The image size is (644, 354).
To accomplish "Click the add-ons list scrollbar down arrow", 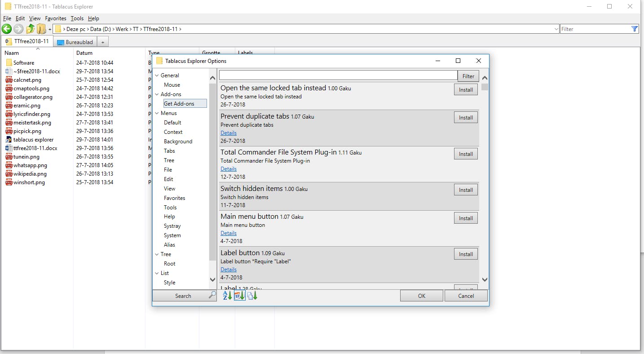I will [485, 279].
